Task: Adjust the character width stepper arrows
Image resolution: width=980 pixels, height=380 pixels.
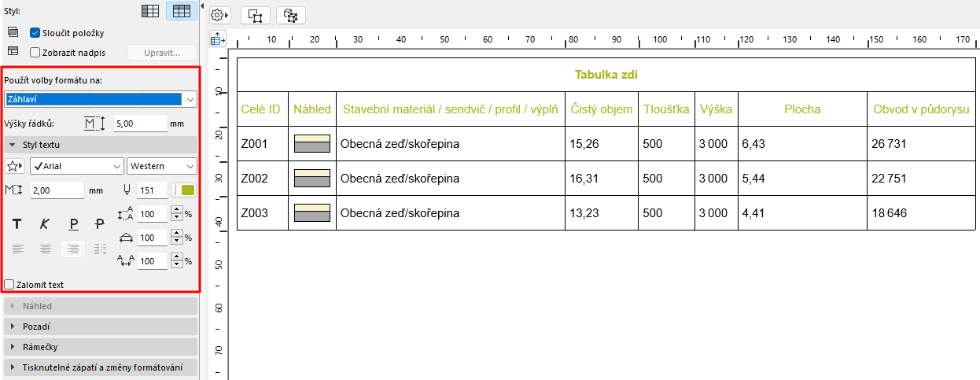Action: [x=176, y=238]
